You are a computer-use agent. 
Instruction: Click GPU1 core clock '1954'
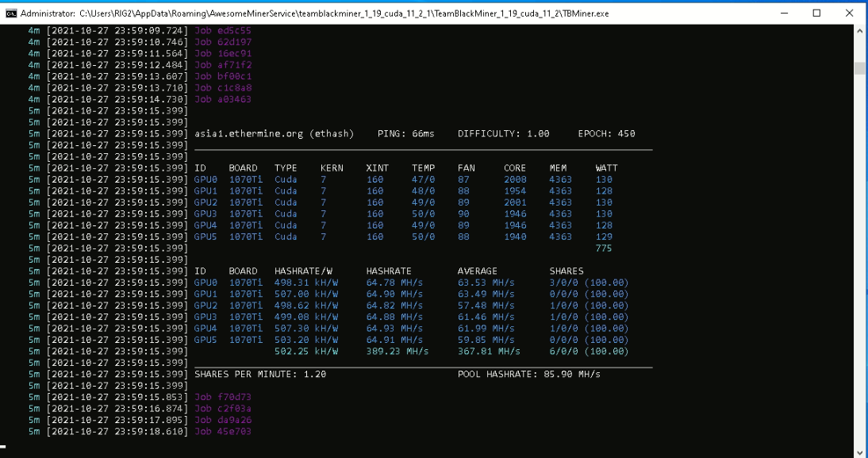pyautogui.click(x=515, y=191)
